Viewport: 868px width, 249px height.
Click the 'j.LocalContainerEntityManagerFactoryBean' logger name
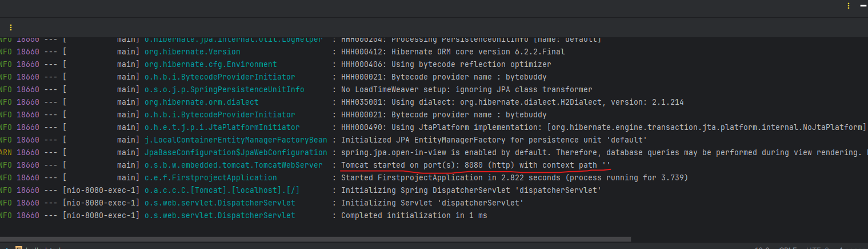(235, 140)
